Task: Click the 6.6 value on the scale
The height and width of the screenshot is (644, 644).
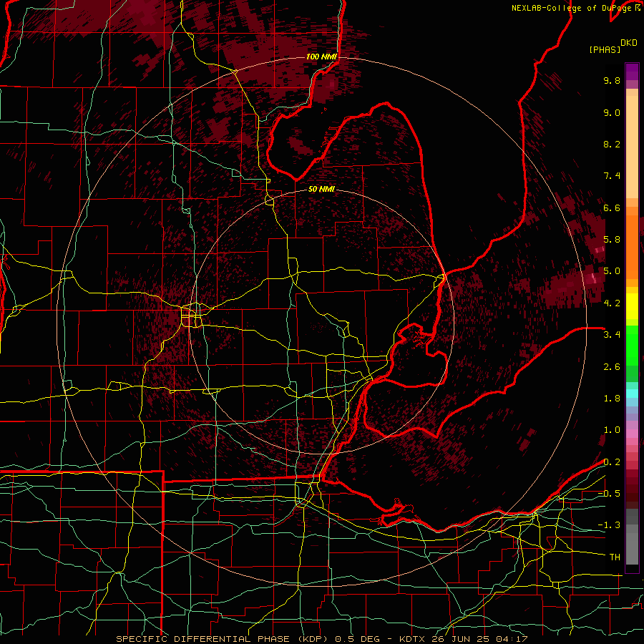Action: [612, 208]
